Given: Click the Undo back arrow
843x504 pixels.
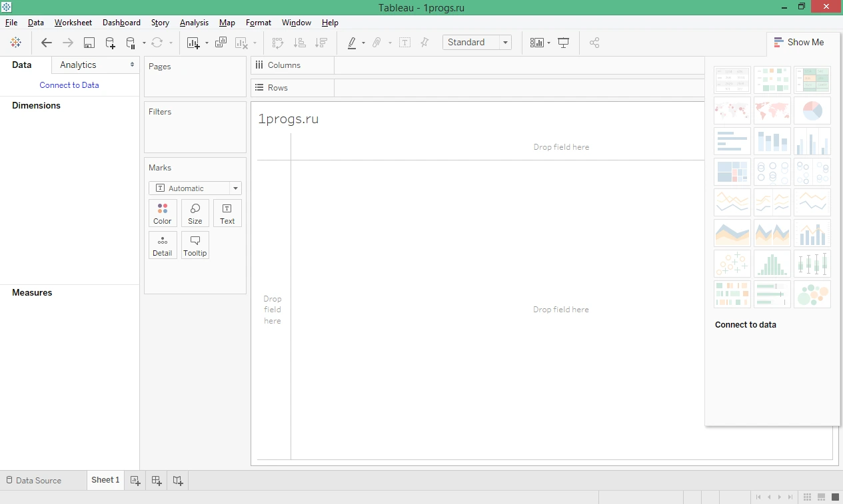Looking at the screenshot, I should pos(46,43).
